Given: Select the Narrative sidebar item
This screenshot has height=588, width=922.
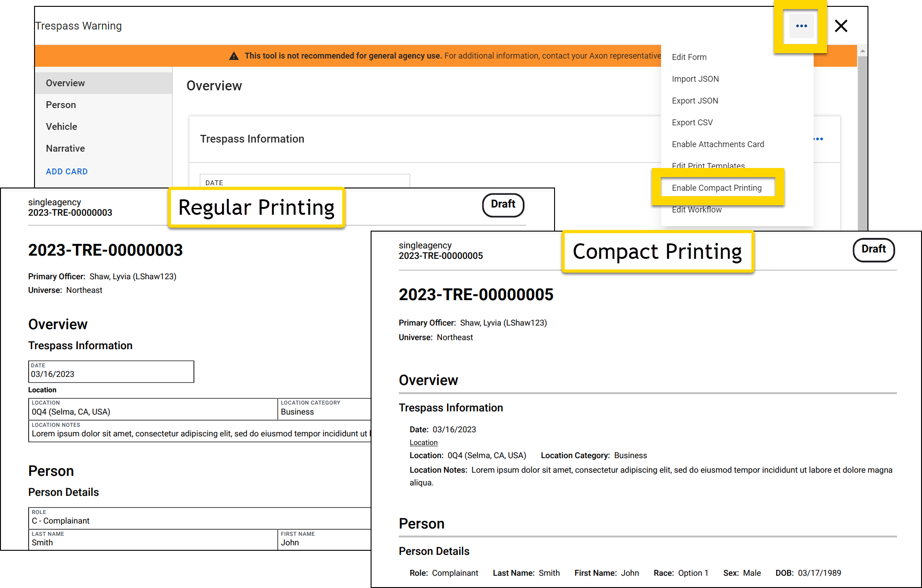Looking at the screenshot, I should (x=65, y=148).
